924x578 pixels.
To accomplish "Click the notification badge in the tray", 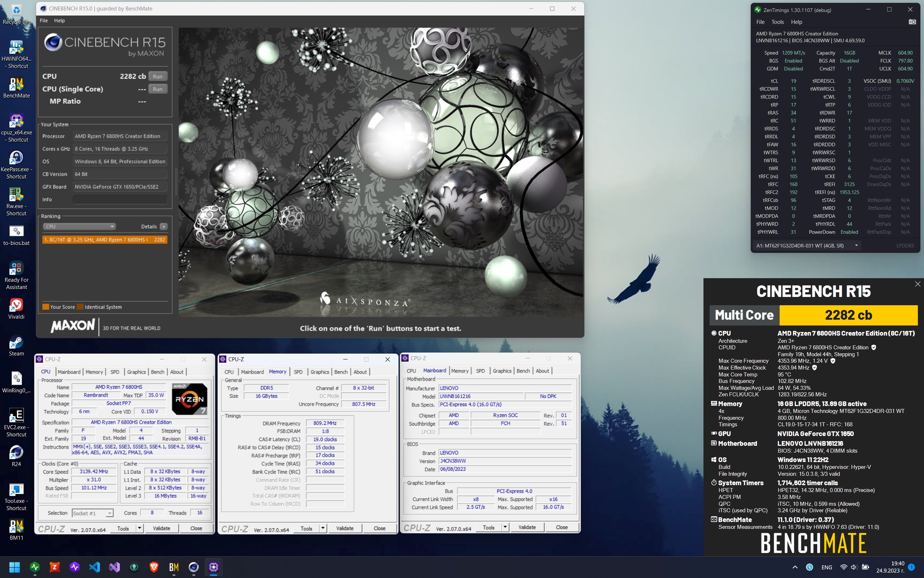I will [911, 567].
